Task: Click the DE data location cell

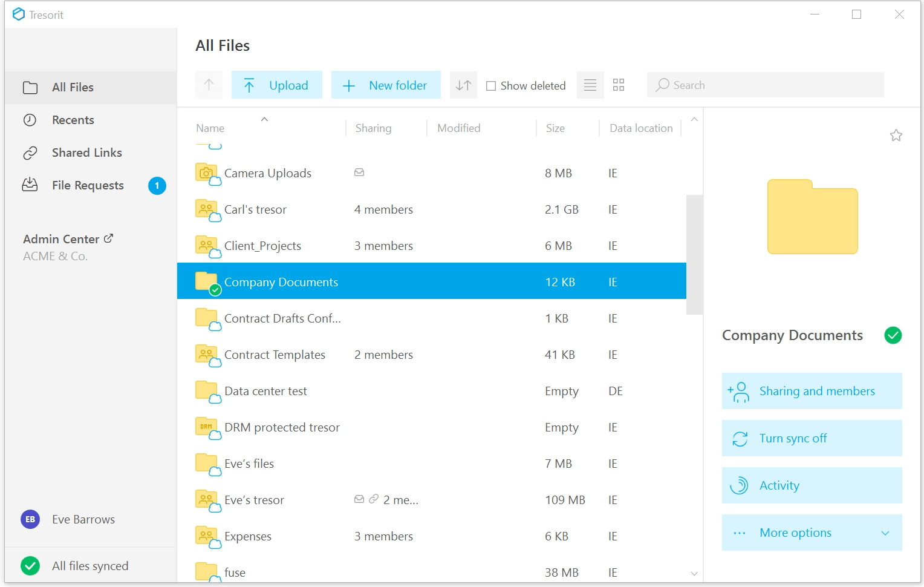Action: coord(616,391)
